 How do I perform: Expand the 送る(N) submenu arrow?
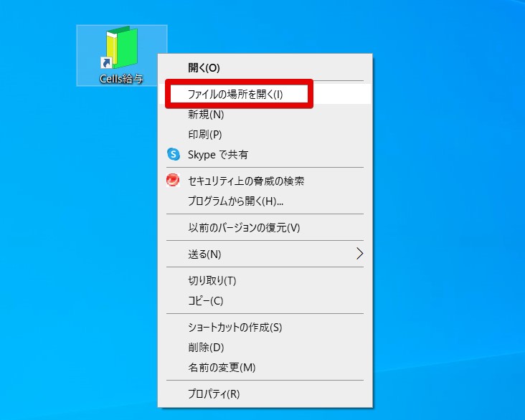tap(360, 254)
